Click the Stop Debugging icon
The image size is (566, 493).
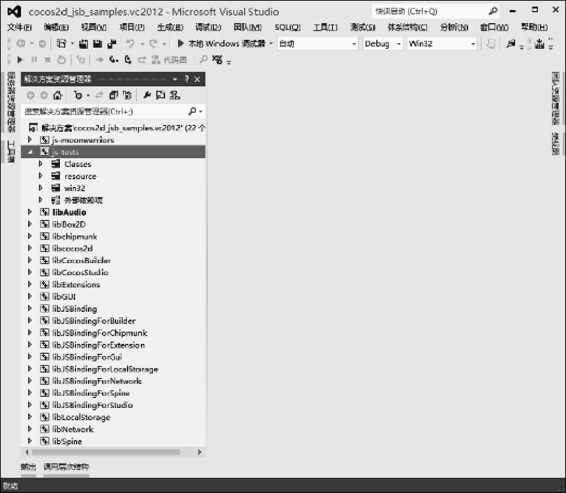click(x=47, y=60)
